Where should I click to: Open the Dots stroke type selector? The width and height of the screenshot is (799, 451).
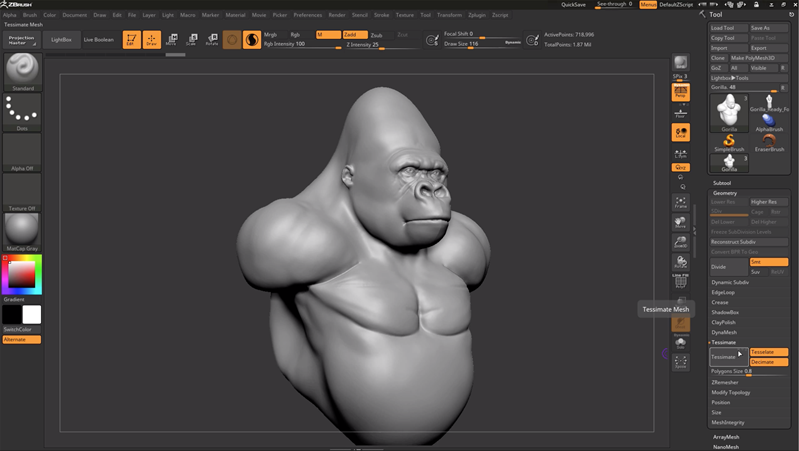click(22, 112)
